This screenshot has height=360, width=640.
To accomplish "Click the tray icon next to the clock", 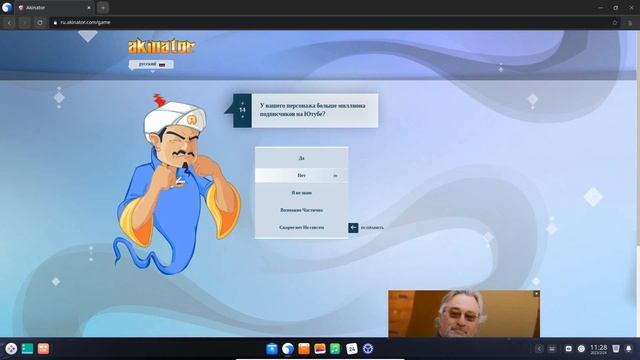I will pos(581,349).
